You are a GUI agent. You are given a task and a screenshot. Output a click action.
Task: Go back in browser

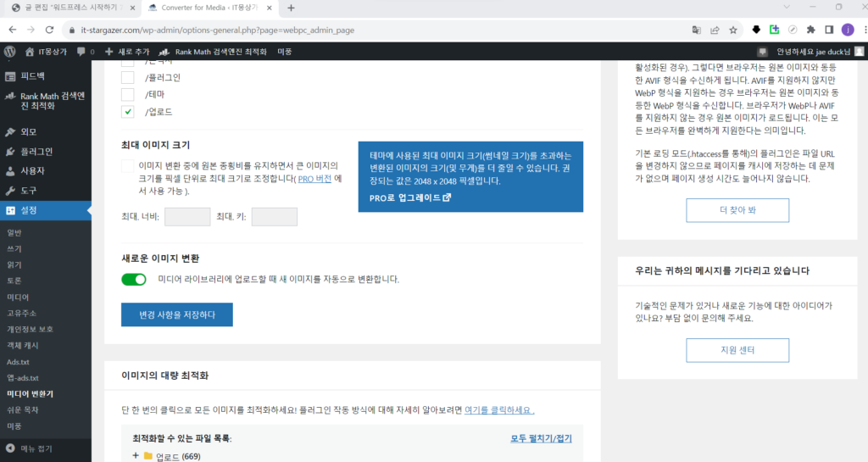pos(12,30)
